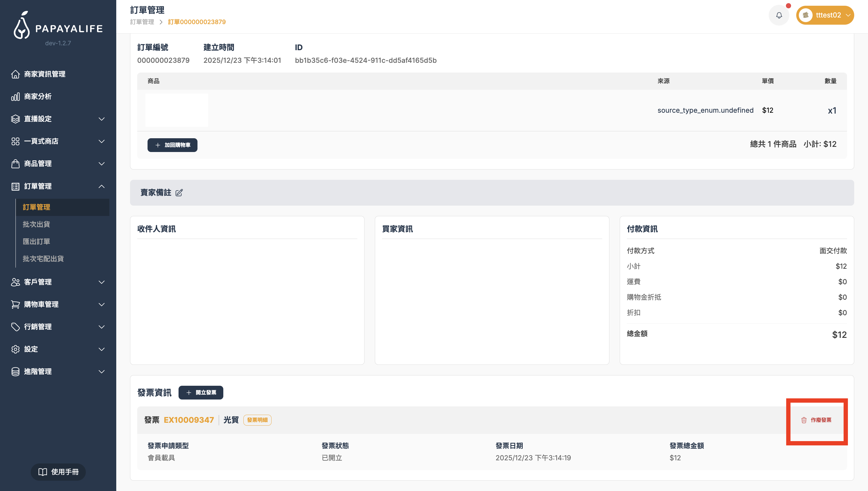Select 批次出貨 in the sidebar
The height and width of the screenshot is (491, 868).
point(36,224)
